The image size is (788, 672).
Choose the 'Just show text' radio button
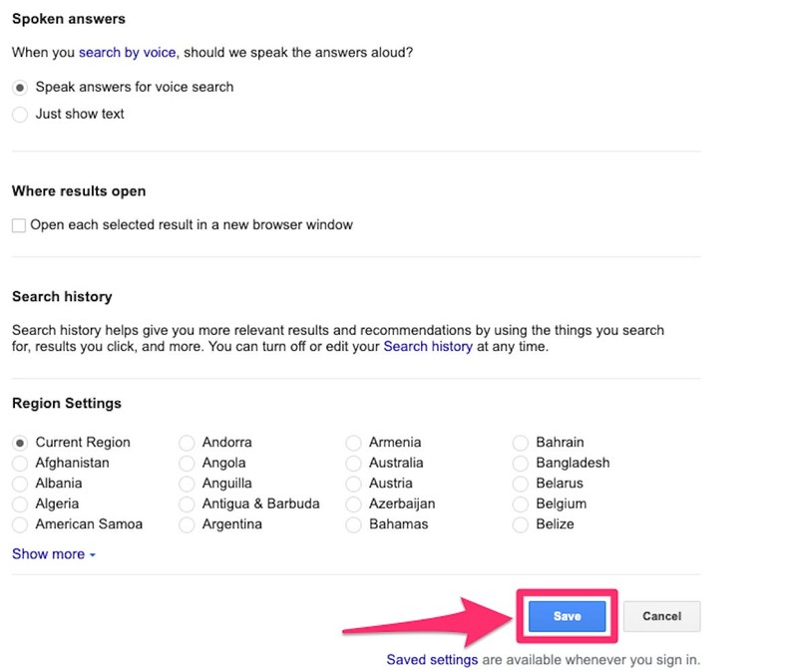click(x=20, y=115)
